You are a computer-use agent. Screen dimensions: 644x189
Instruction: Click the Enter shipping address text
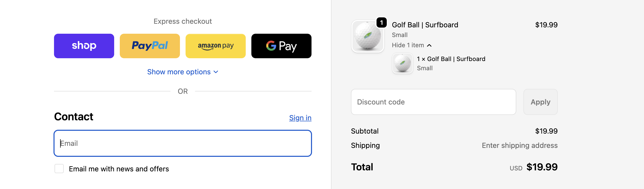point(519,145)
